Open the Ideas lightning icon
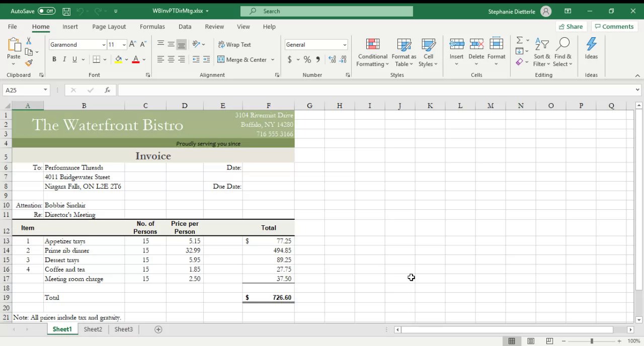The height and width of the screenshot is (346, 644). (x=591, y=44)
